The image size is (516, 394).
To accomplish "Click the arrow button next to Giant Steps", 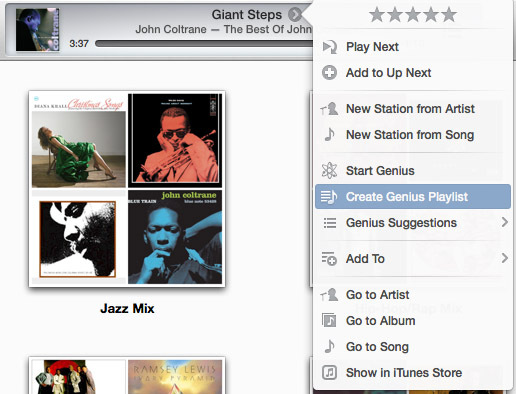I will pos(295,14).
